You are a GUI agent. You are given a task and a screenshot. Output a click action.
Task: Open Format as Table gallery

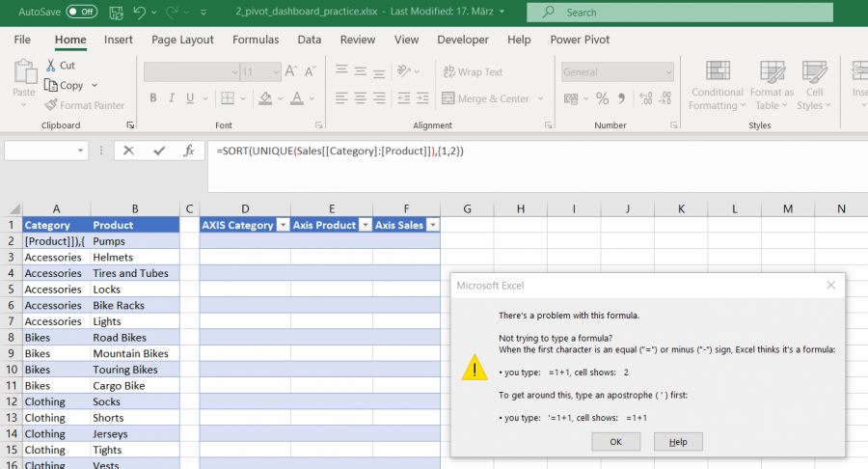(x=772, y=85)
